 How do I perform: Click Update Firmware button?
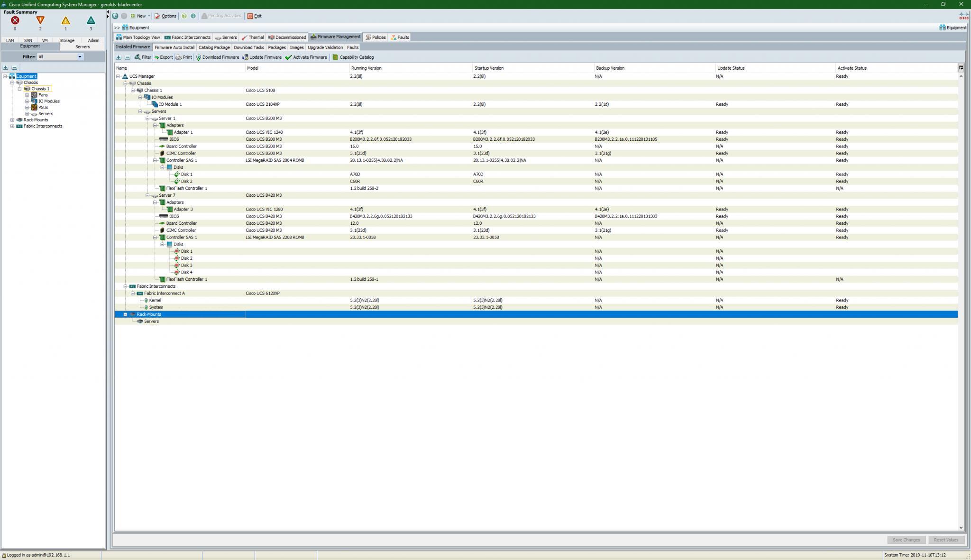[x=262, y=57]
